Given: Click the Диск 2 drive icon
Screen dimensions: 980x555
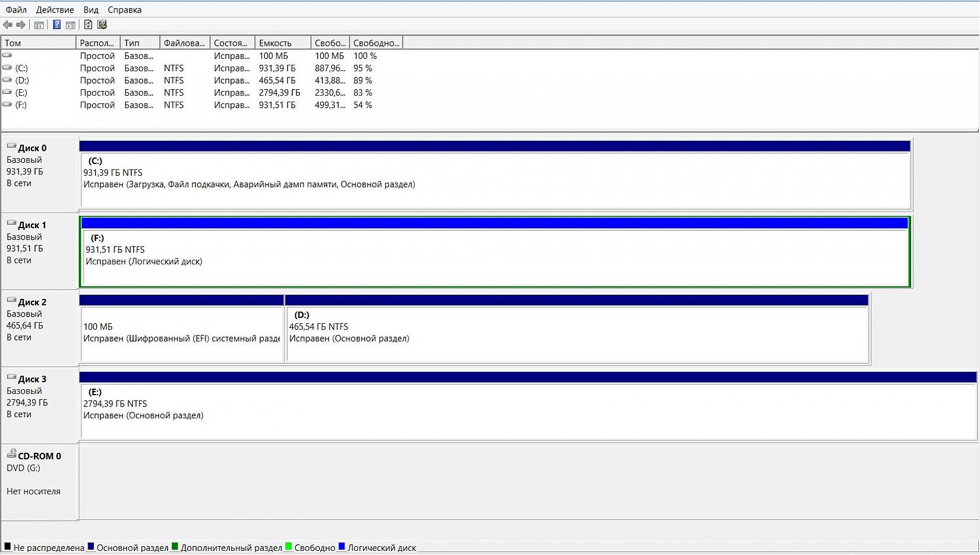Looking at the screenshot, I should click(11, 301).
